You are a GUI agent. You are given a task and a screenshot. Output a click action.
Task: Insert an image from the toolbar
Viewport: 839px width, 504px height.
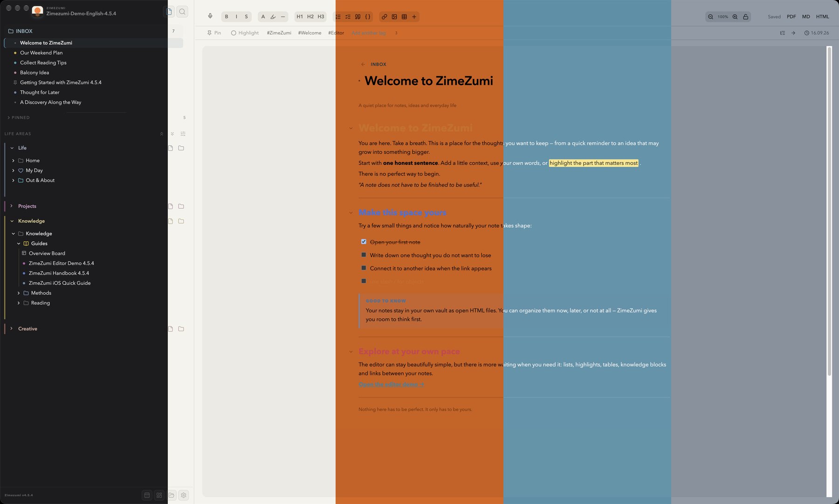coord(394,17)
